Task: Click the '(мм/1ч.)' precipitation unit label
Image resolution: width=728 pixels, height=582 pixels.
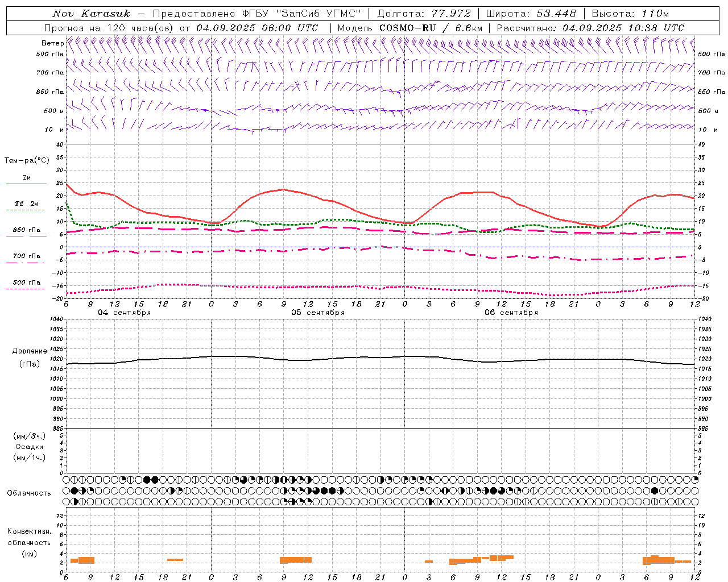Action: [x=30, y=458]
